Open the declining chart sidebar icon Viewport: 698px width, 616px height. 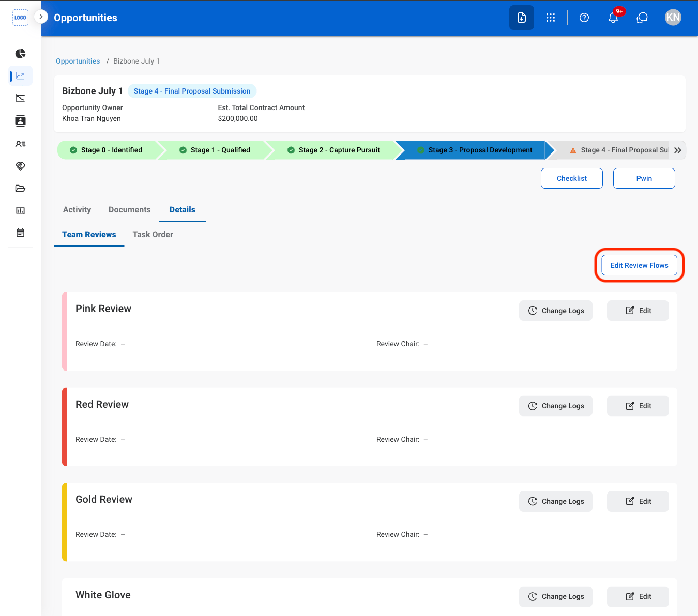20,98
